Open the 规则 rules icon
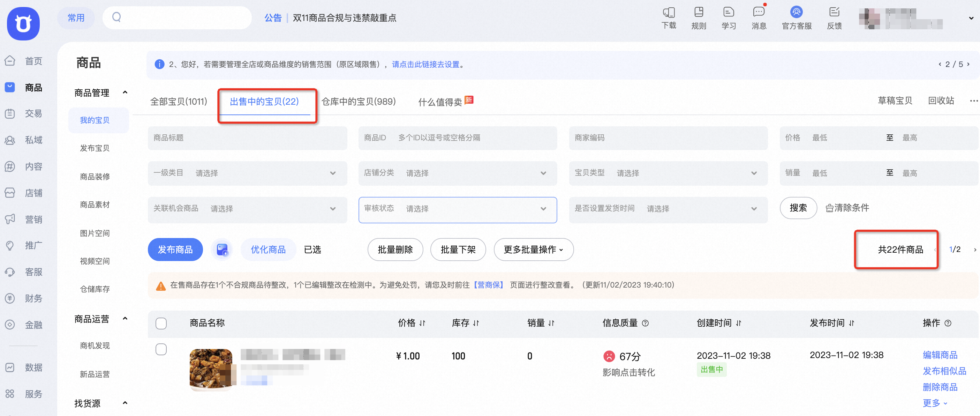Viewport: 980px width, 416px height. (699, 12)
